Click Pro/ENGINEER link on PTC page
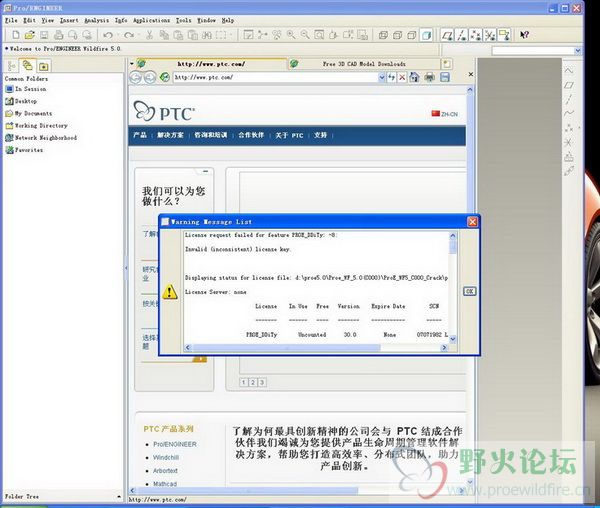600x508 pixels. [174, 444]
